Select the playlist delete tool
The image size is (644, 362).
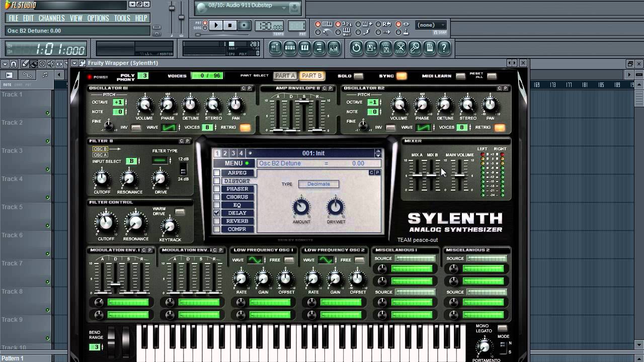[42, 64]
